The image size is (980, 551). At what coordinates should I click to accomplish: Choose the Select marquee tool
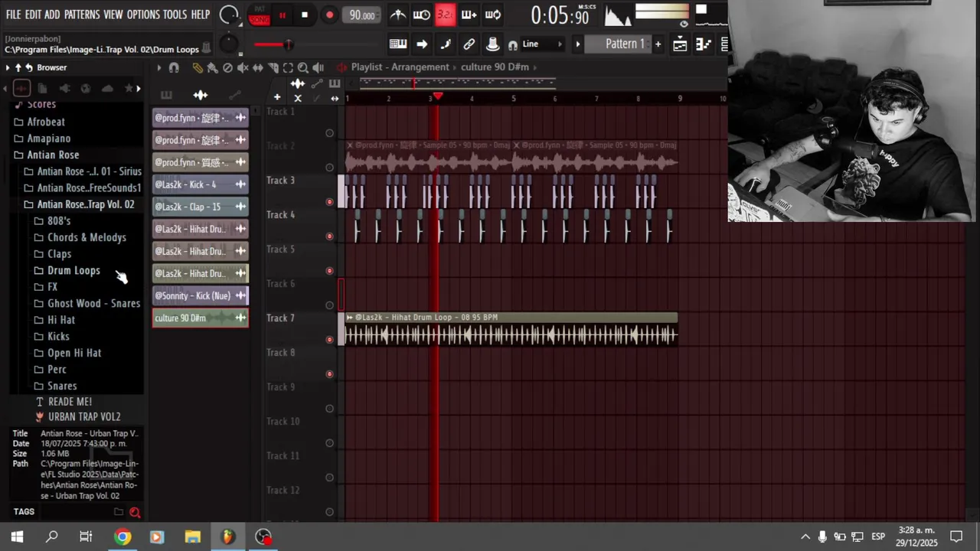coord(288,68)
